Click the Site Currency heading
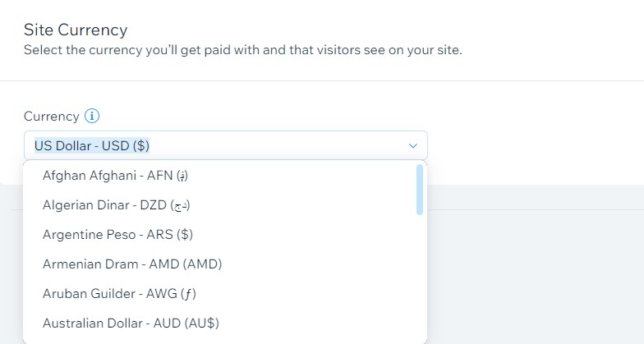Screen dimensions: 644x344 76,30
